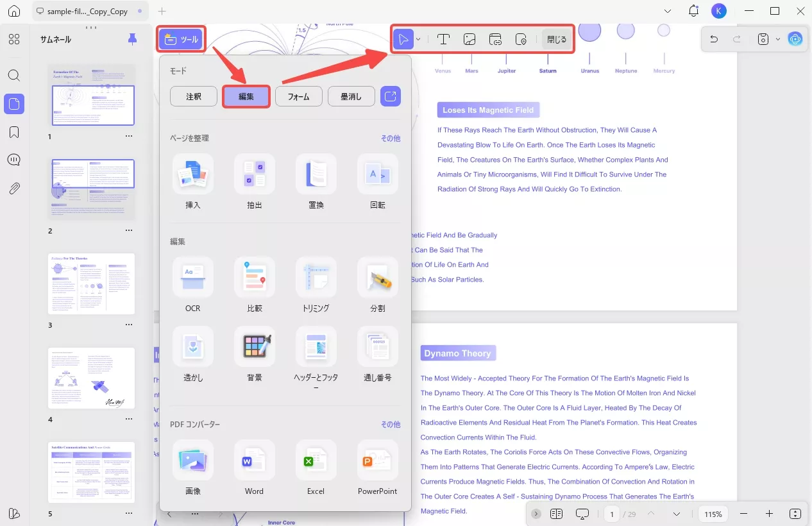This screenshot has height=526, width=812.
Task: Open the notifications bell
Action: 693,11
